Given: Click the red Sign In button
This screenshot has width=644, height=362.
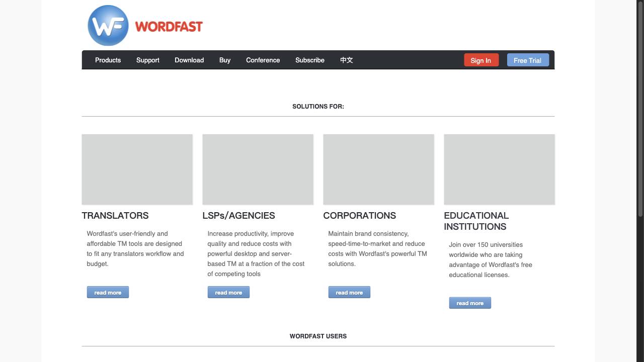Looking at the screenshot, I should (481, 60).
